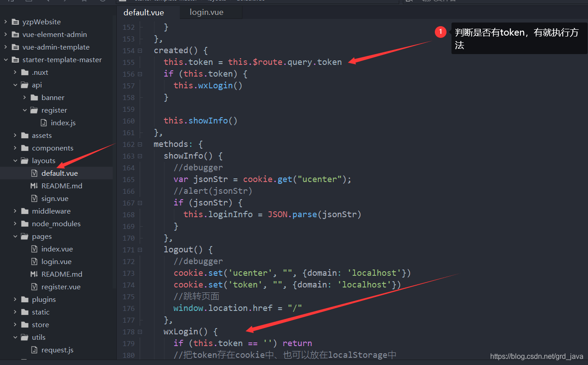Viewport: 588px width, 365px height.
Task: Click the pages open folder icon
Action: click(x=25, y=236)
